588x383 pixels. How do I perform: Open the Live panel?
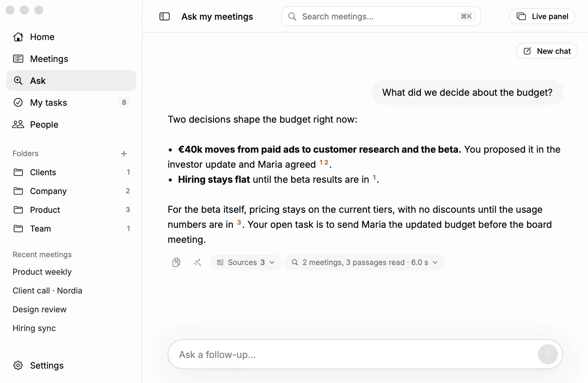(x=542, y=16)
